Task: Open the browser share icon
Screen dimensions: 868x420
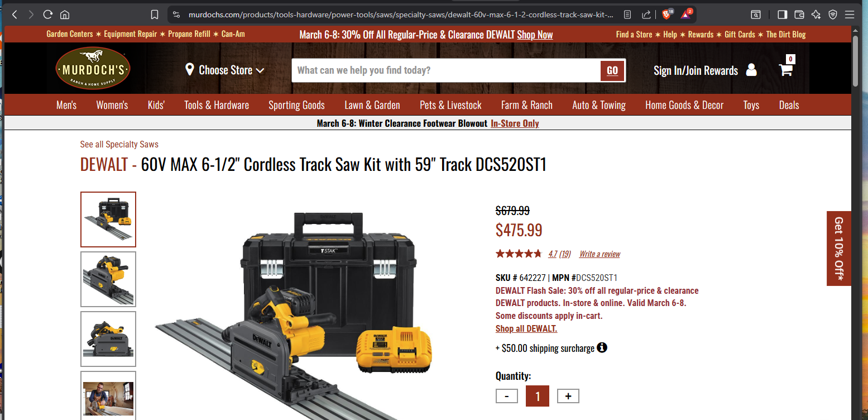Action: [646, 15]
